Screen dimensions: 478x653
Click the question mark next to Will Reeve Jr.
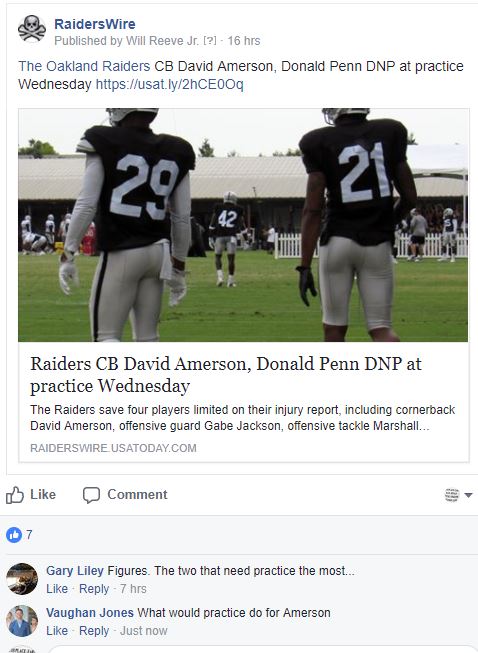pyautogui.click(x=210, y=41)
